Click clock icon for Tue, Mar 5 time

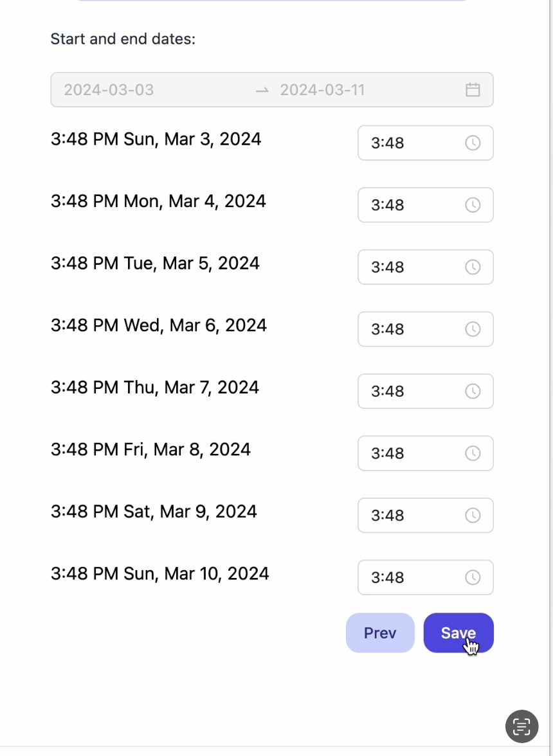pyautogui.click(x=473, y=267)
